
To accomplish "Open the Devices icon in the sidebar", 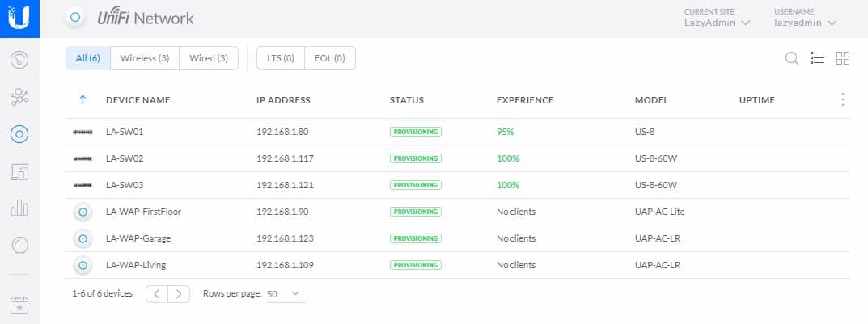I will click(19, 134).
